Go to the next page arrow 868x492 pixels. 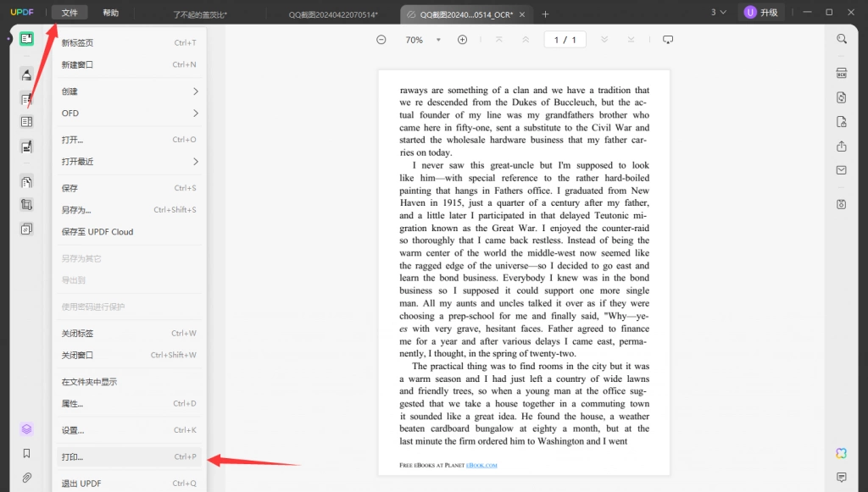click(604, 40)
